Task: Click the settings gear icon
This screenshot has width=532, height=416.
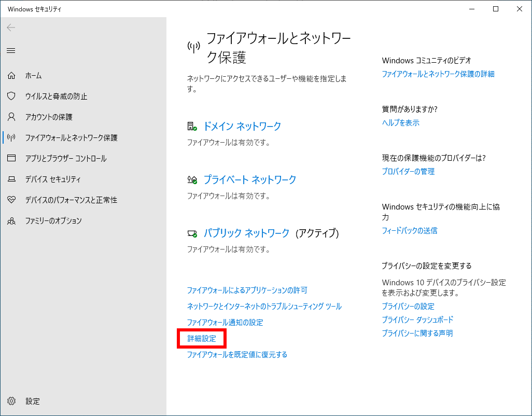Action: tap(11, 401)
